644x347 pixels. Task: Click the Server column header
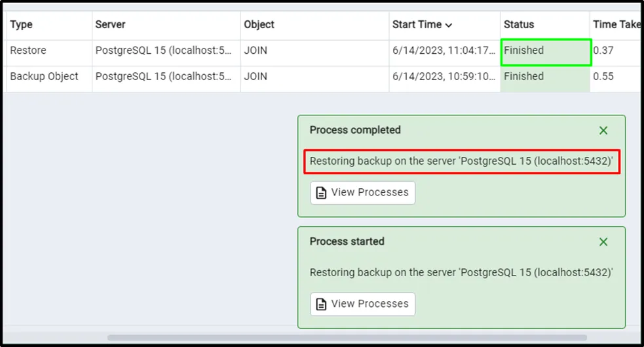click(110, 25)
